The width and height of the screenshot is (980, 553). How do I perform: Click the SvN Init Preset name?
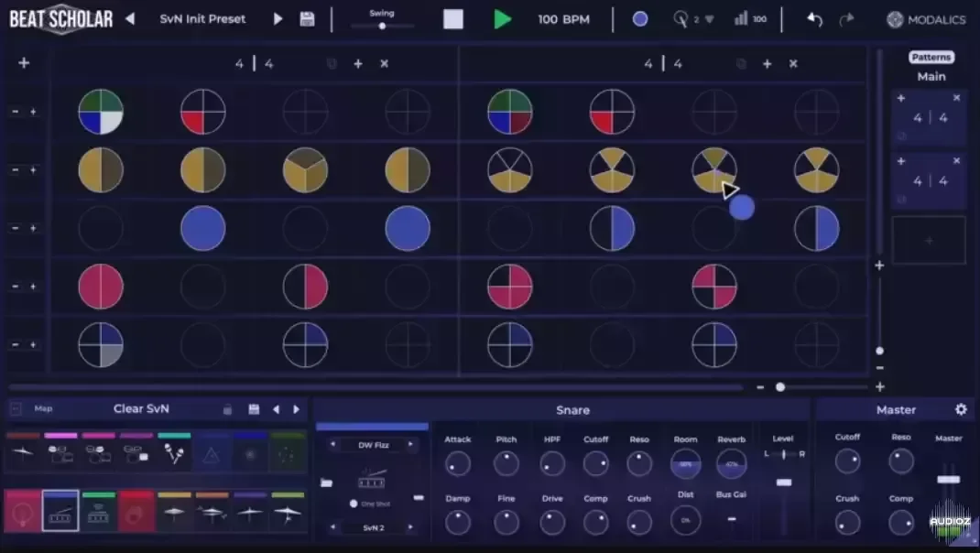[x=202, y=18]
